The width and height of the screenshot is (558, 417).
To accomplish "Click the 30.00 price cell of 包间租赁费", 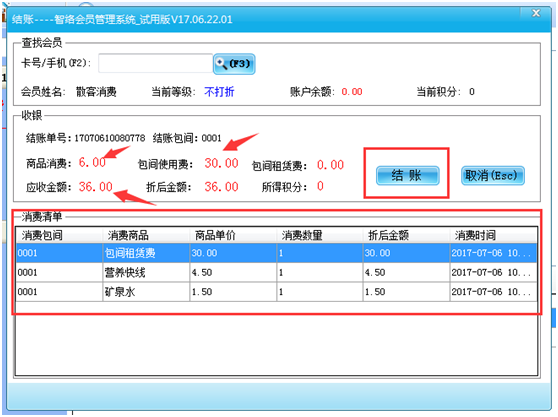I will click(x=233, y=253).
